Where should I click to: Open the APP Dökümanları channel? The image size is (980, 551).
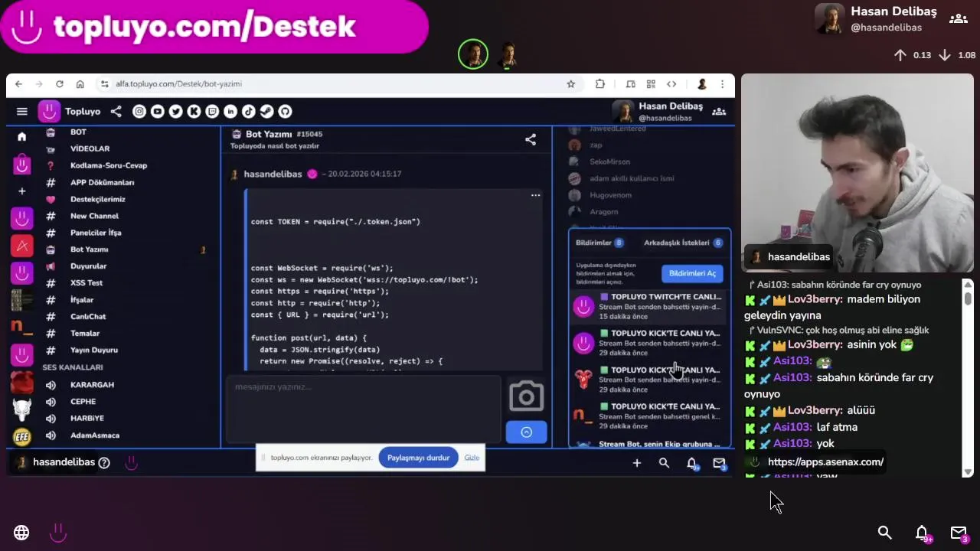(x=103, y=182)
